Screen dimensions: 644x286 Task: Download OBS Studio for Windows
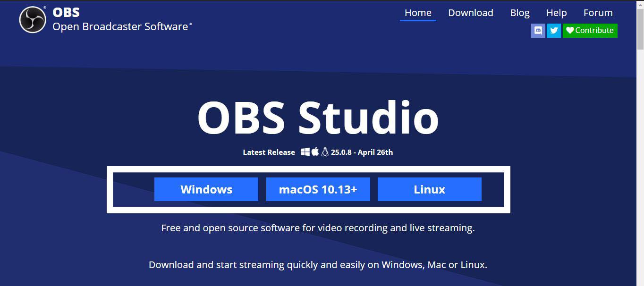[206, 189]
